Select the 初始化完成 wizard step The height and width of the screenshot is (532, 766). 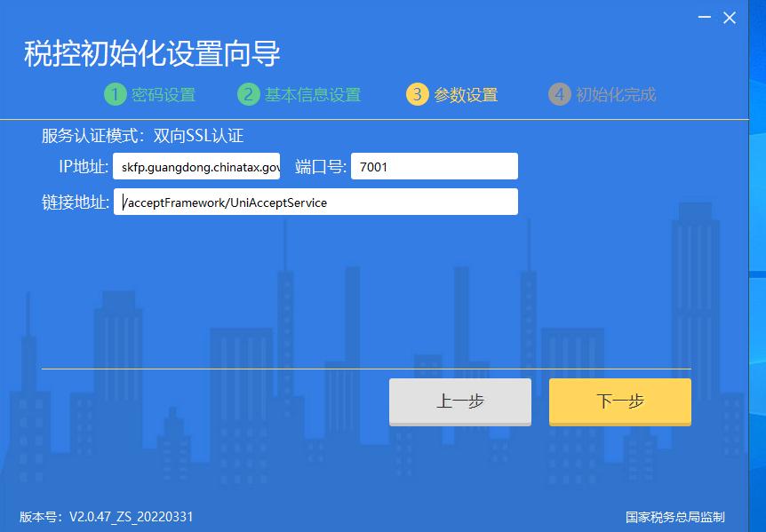pos(617,94)
